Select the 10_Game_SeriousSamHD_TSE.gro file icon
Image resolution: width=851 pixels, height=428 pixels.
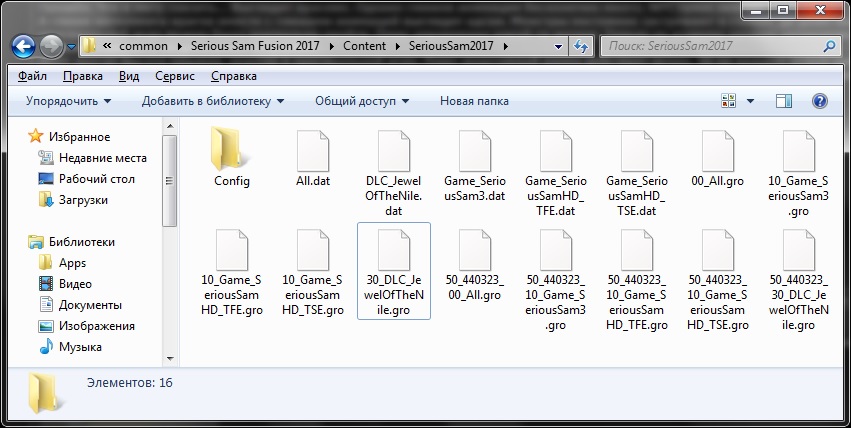point(313,250)
